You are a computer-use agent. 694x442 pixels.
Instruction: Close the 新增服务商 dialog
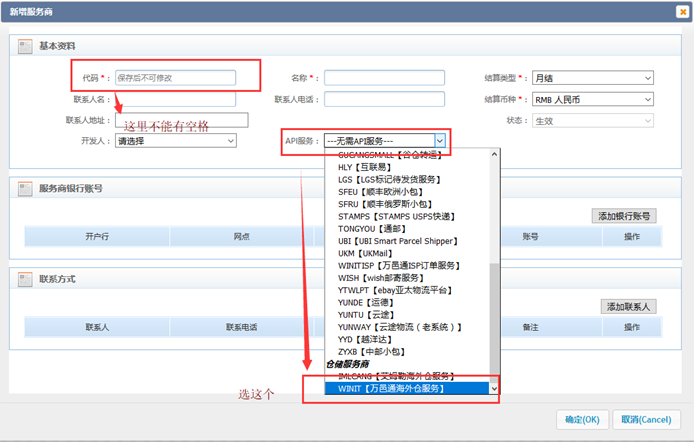pos(682,11)
